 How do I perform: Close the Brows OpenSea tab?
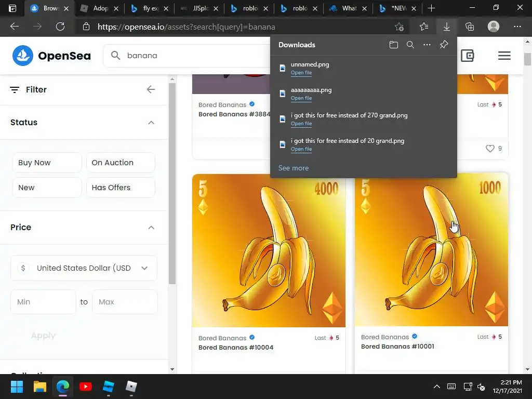click(66, 8)
